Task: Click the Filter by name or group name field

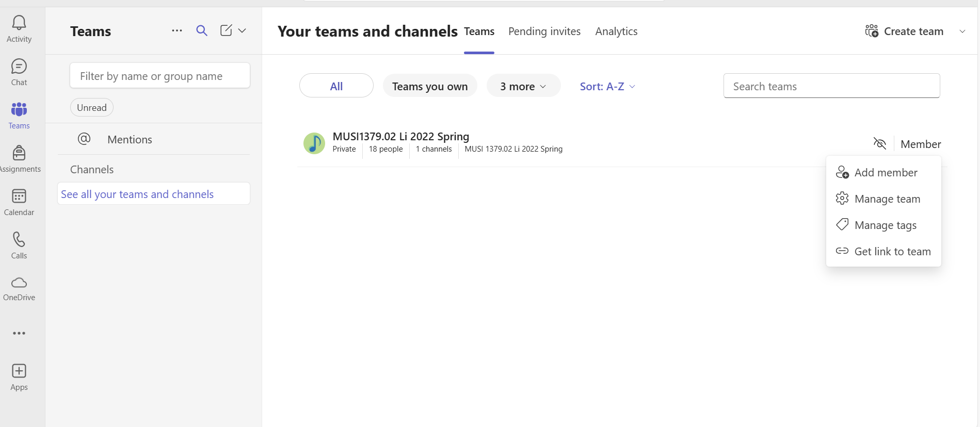Action: [x=160, y=76]
